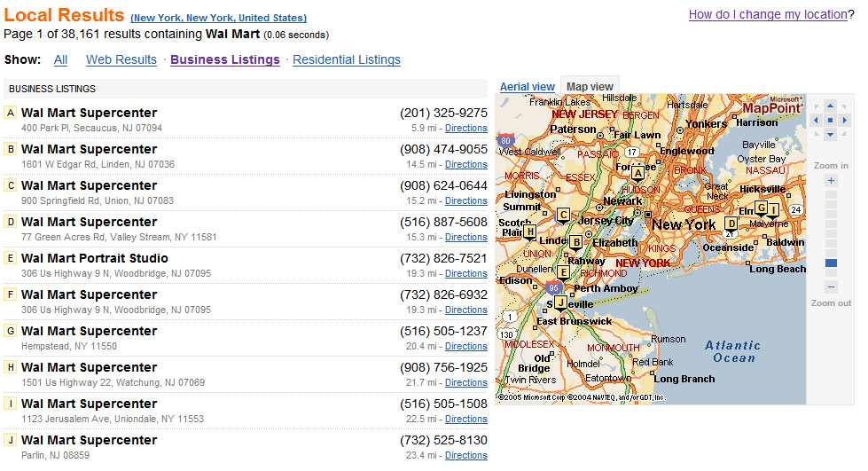The image size is (868, 471).
Task: Pan the map right with the east arrow
Action: pyautogui.click(x=845, y=121)
